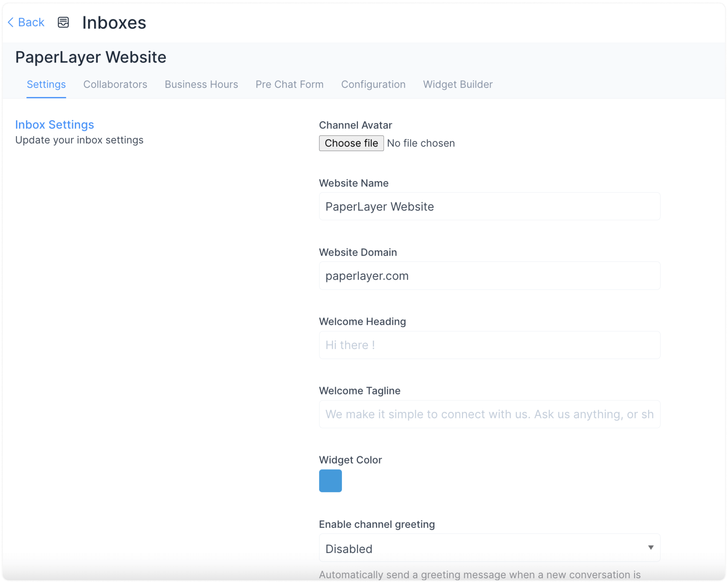The height and width of the screenshot is (583, 728).
Task: Click the Welcome Heading field with Hi there placeholder
Action: coord(489,344)
